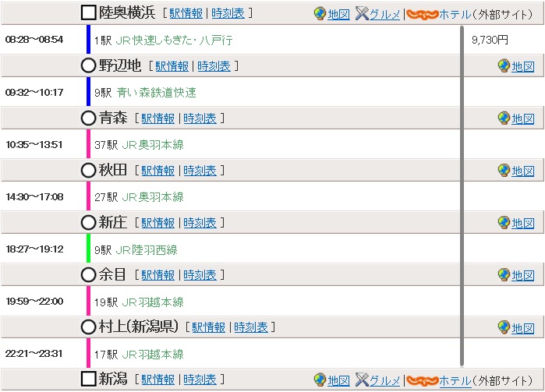Click circle station marker for 秋田
Image resolution: width=545 pixels, height=392 pixels.
pyautogui.click(x=88, y=170)
